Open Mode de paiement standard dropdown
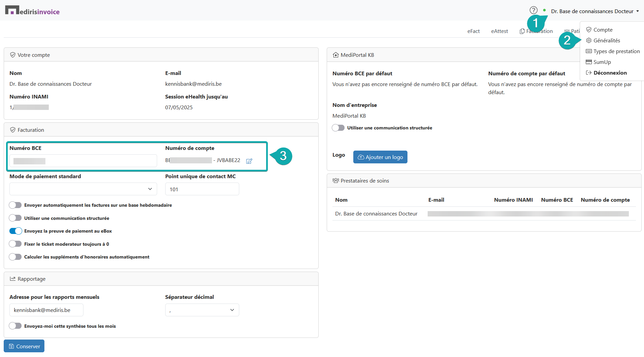The height and width of the screenshot is (357, 644). 83,189
